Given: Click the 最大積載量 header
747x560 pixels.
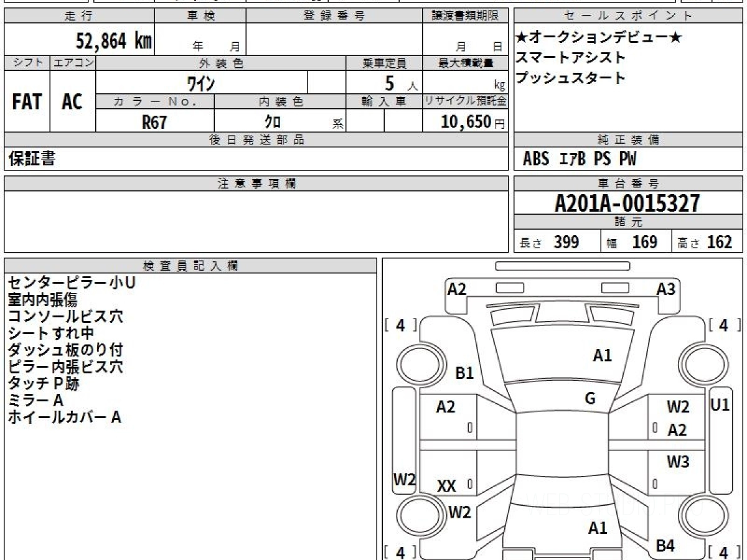Looking at the screenshot, I should tap(466, 63).
